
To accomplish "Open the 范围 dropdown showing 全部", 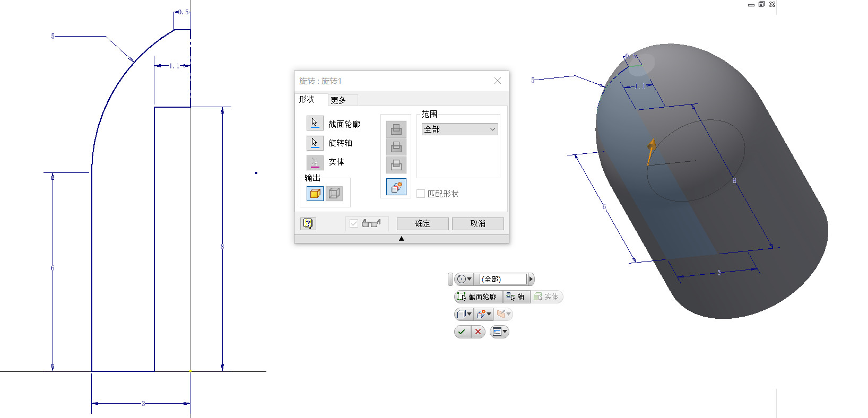I will click(460, 129).
